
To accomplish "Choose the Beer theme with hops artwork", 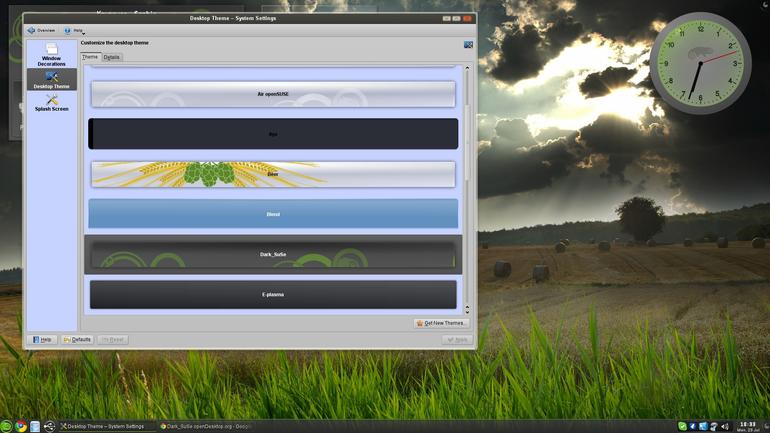I will point(273,174).
